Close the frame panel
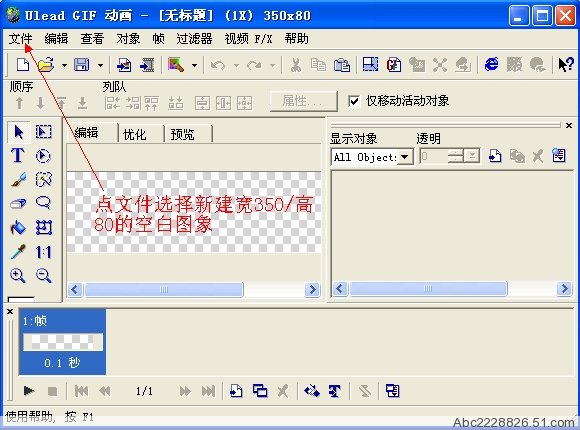This screenshot has width=580, height=430. (x=10, y=312)
